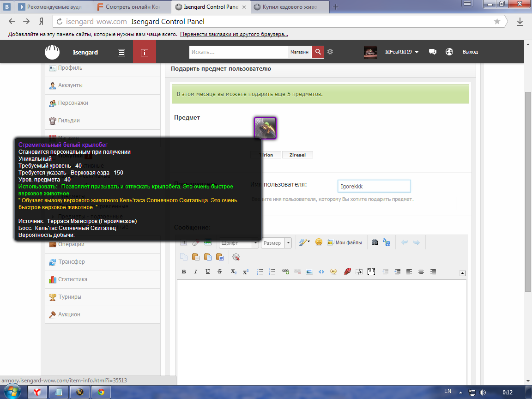This screenshot has height=399, width=532.
Task: Open the Размер size dropdown
Action: 276,243
